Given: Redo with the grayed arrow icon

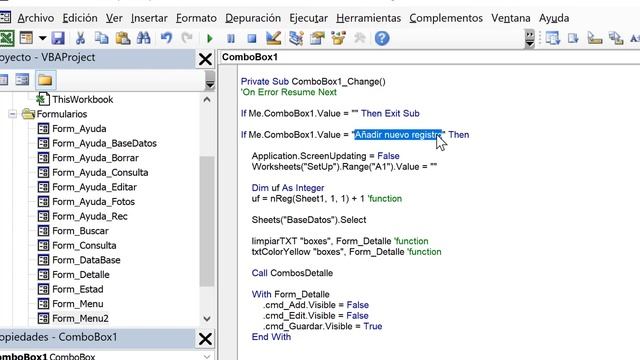Looking at the screenshot, I should (187, 38).
